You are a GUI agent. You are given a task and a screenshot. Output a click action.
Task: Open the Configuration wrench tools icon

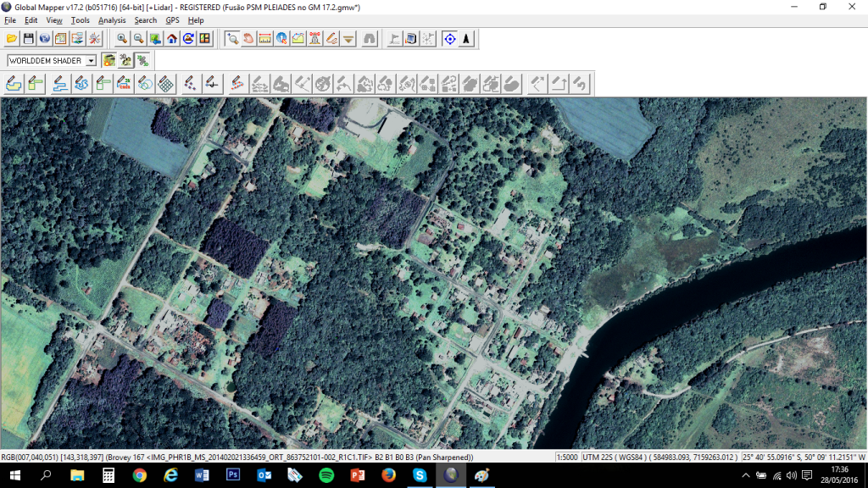coord(94,39)
